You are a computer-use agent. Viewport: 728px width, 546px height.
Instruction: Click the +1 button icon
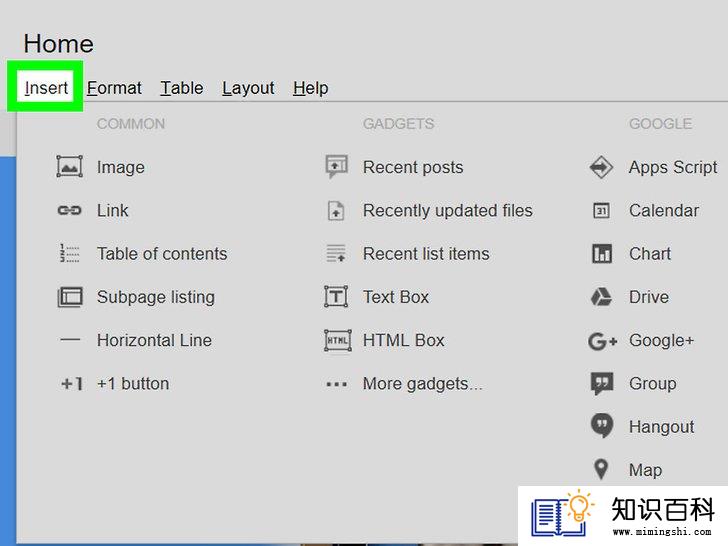pyautogui.click(x=72, y=384)
